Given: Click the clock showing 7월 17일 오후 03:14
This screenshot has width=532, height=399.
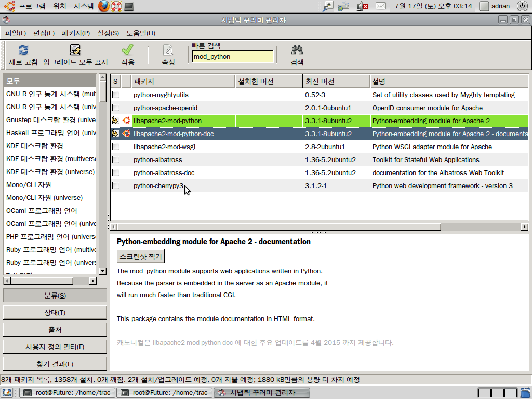Looking at the screenshot, I should [433, 6].
